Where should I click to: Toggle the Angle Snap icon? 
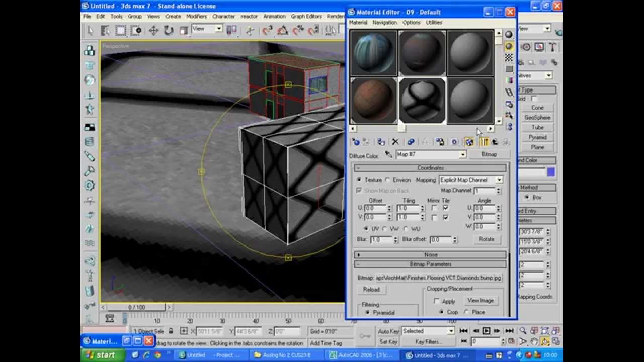(283, 31)
